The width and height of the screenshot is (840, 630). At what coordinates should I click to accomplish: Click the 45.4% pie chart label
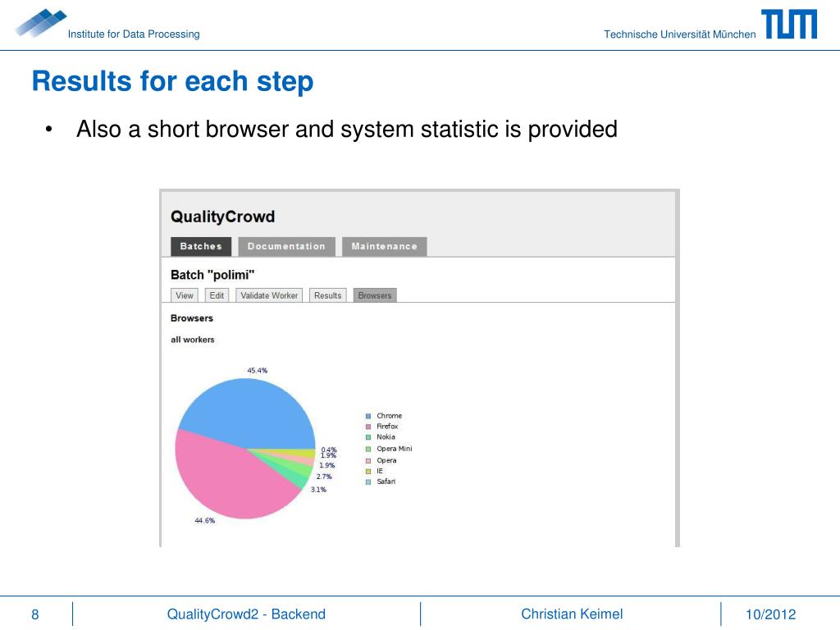257,371
